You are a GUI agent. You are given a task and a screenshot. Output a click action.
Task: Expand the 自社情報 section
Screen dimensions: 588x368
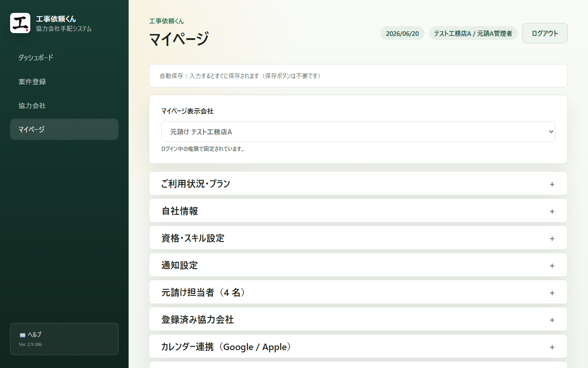click(358, 211)
